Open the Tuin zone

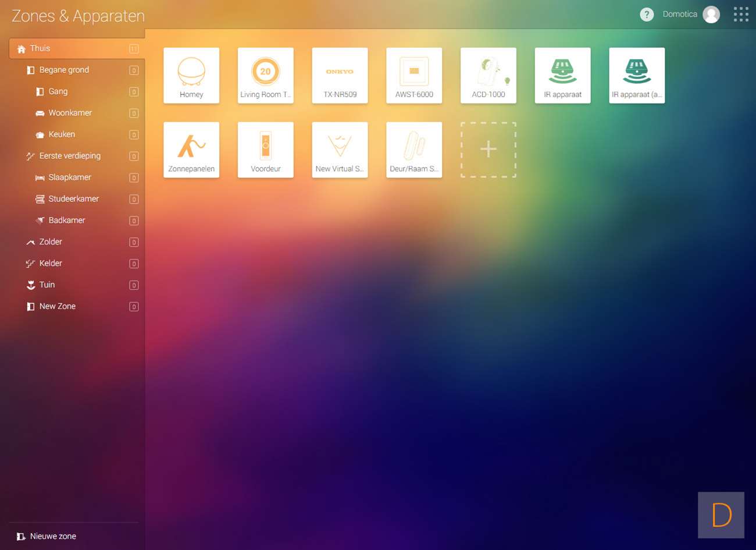coord(47,285)
